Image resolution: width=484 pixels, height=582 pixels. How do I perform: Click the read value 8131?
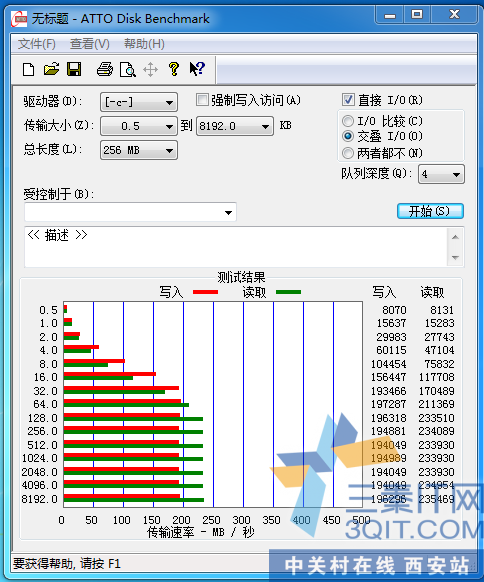tap(442, 310)
